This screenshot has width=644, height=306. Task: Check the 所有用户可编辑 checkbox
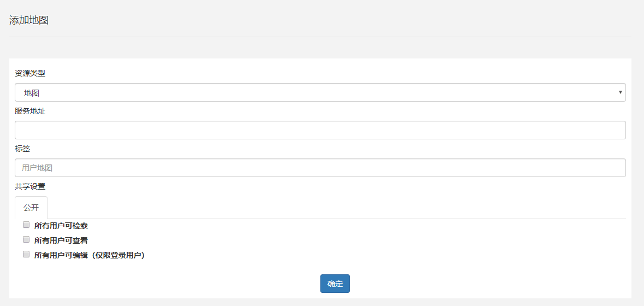tap(26, 254)
